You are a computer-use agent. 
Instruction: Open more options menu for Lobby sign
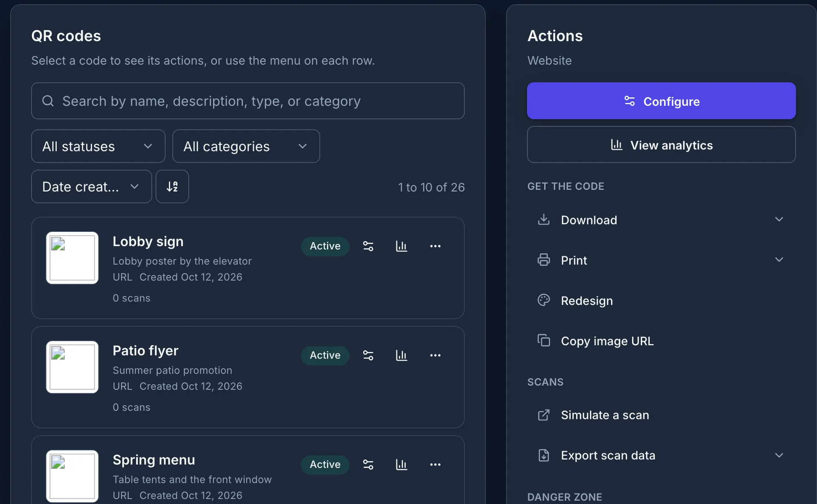pos(435,246)
